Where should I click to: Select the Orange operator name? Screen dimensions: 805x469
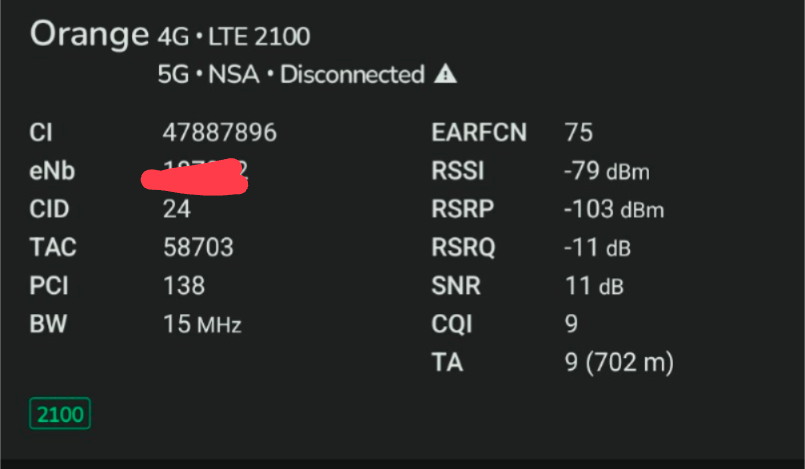click(89, 35)
